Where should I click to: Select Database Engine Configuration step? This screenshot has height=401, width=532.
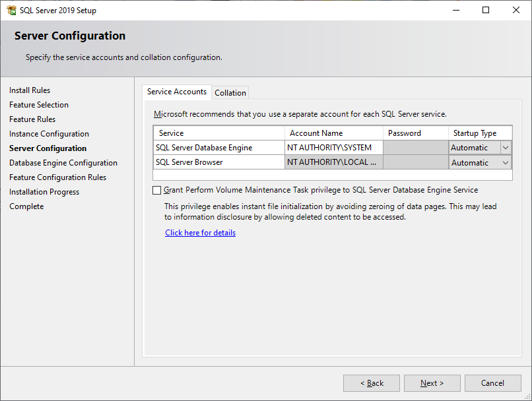coord(63,162)
